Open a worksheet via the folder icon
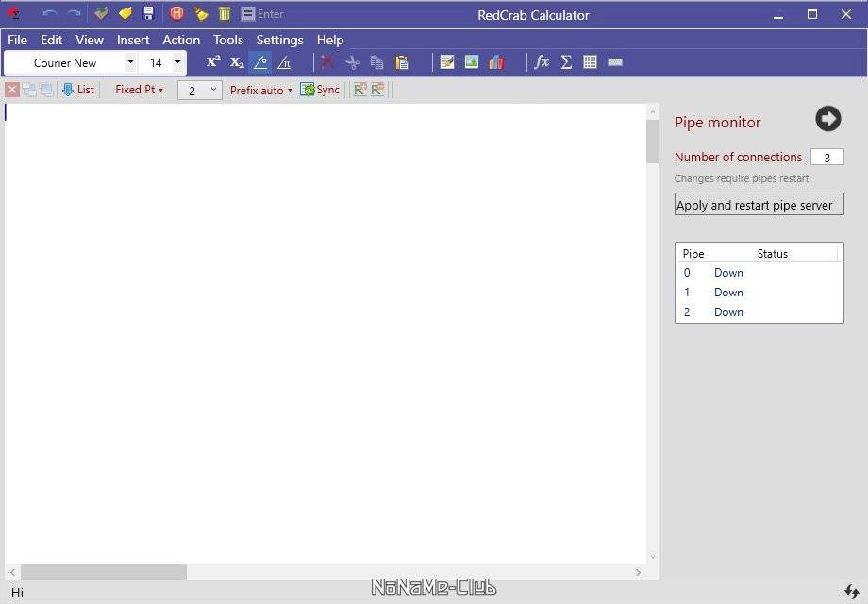868x604 pixels. click(100, 13)
